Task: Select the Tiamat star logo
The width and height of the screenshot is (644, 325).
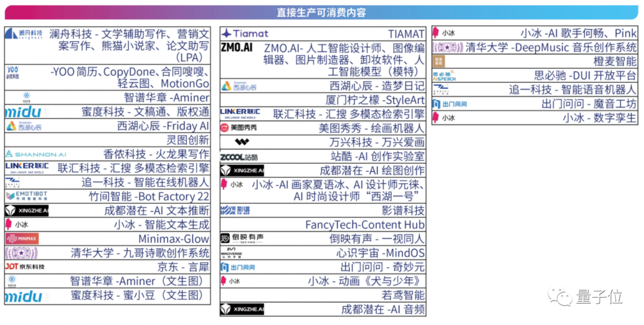Action: (x=245, y=33)
